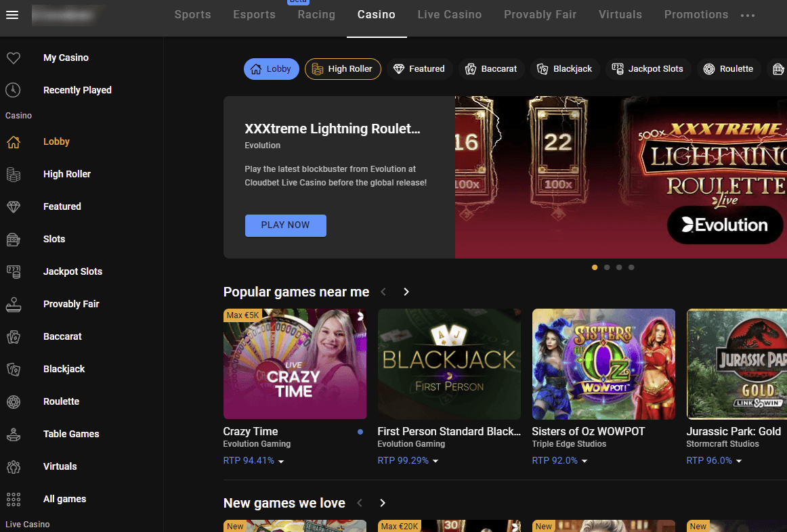Click the Virtuals sidebar icon
The image size is (787, 532).
[14, 466]
